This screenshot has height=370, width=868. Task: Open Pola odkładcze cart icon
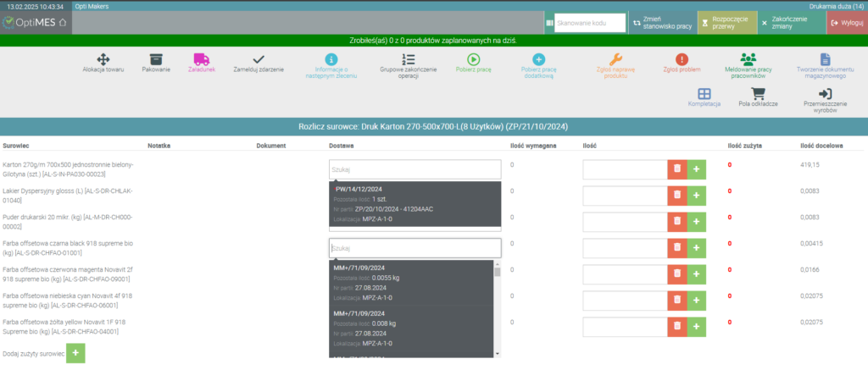point(759,94)
